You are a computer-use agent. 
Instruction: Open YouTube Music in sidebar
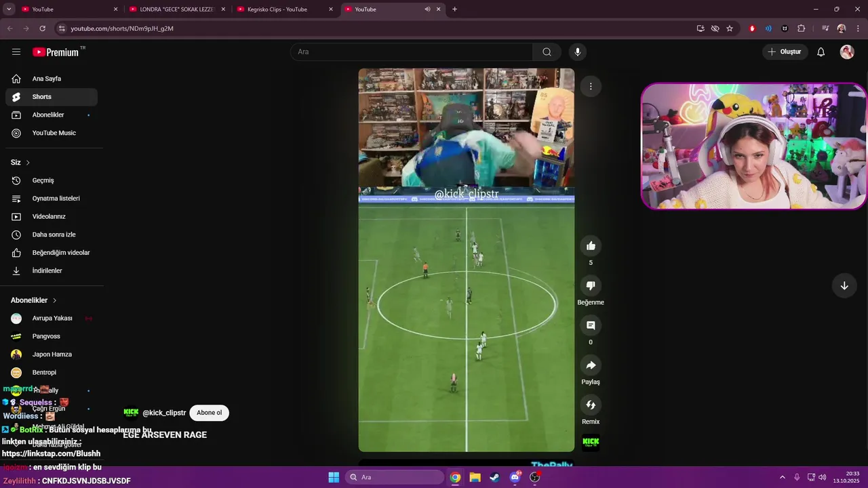coord(52,133)
